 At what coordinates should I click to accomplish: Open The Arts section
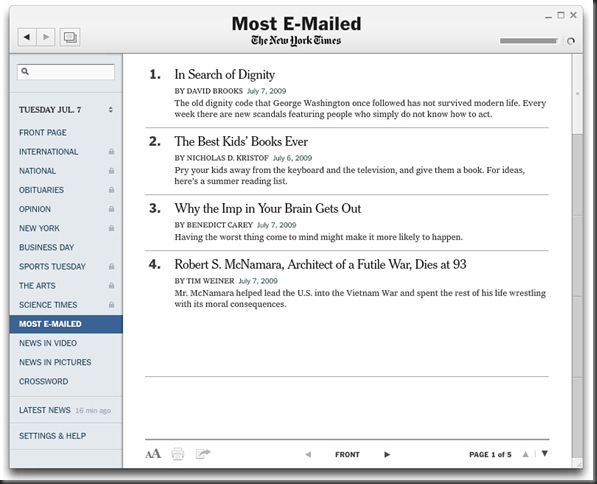pyautogui.click(x=37, y=285)
